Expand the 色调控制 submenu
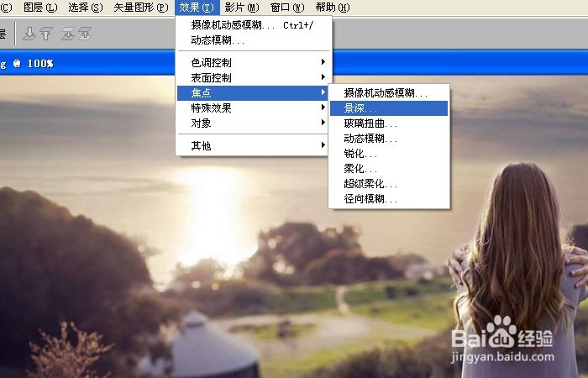The height and width of the screenshot is (378, 588). tap(254, 62)
